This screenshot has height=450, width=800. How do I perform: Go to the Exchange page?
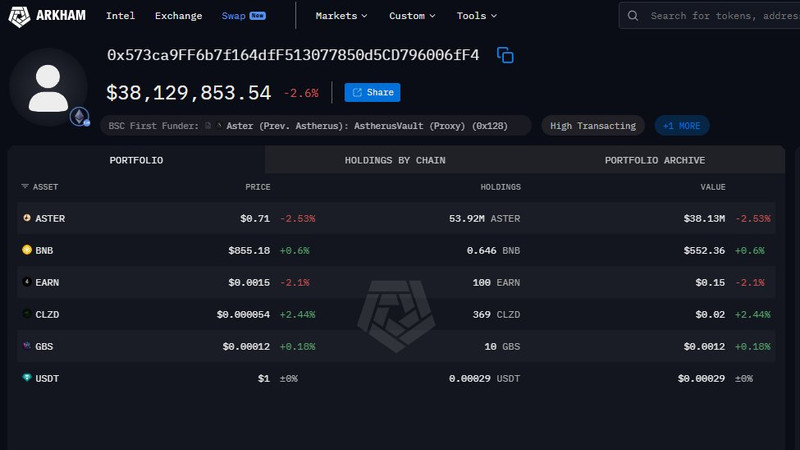(178, 16)
